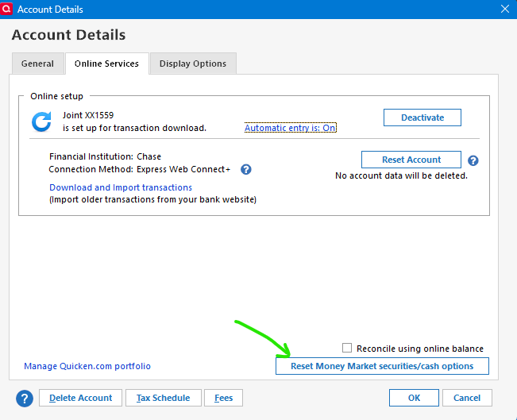Open Manage Quicken.com portfolio link
Screen dimensions: 517x420
pyautogui.click(x=87, y=366)
